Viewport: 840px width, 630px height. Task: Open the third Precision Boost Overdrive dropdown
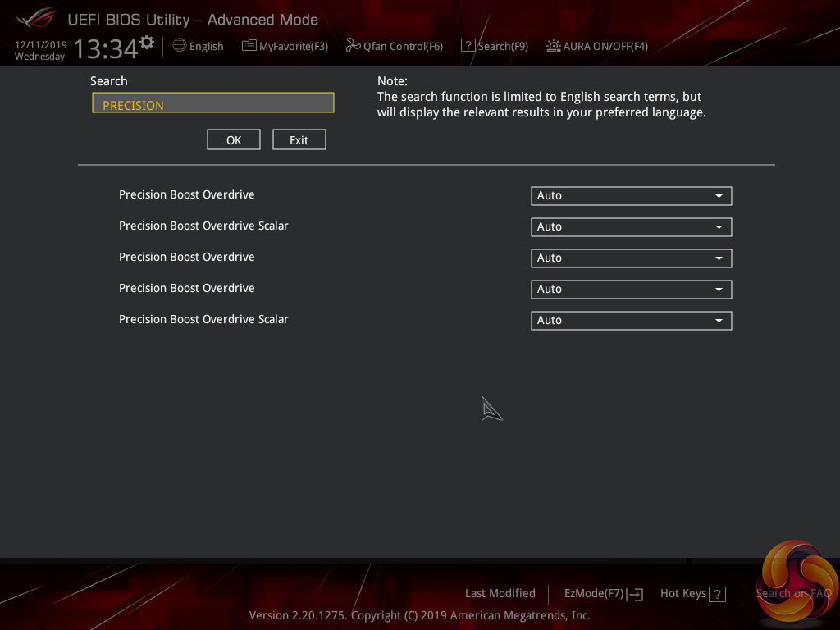(631, 289)
